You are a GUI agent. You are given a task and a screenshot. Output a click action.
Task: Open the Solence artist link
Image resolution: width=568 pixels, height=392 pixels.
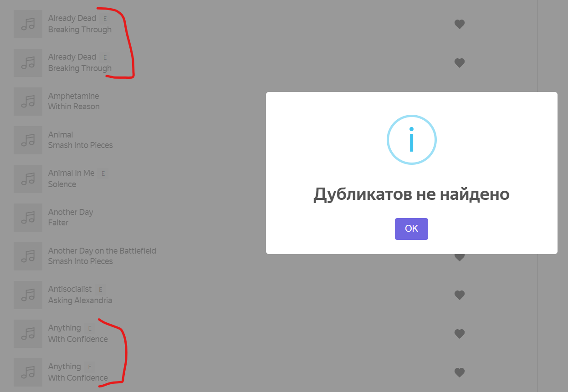[x=62, y=184]
